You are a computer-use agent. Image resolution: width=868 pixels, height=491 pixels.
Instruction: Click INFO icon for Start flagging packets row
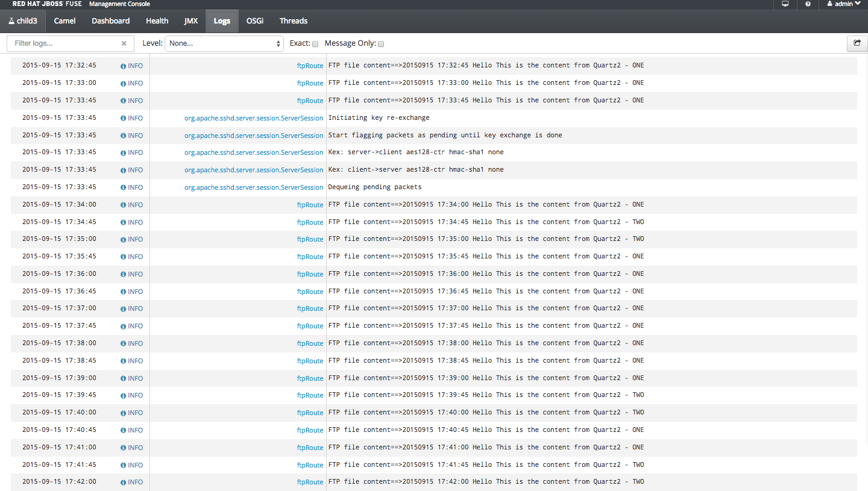tap(124, 136)
